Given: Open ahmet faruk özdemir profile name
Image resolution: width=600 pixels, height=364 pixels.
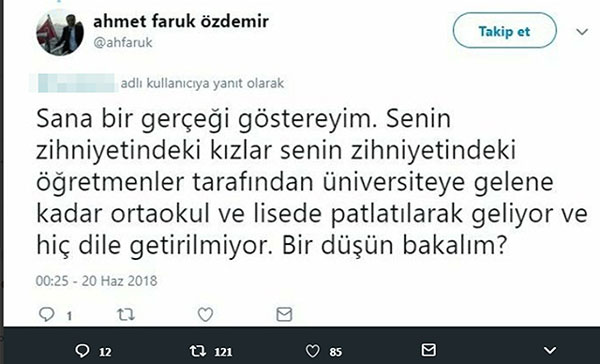Looking at the screenshot, I should click(x=181, y=21).
